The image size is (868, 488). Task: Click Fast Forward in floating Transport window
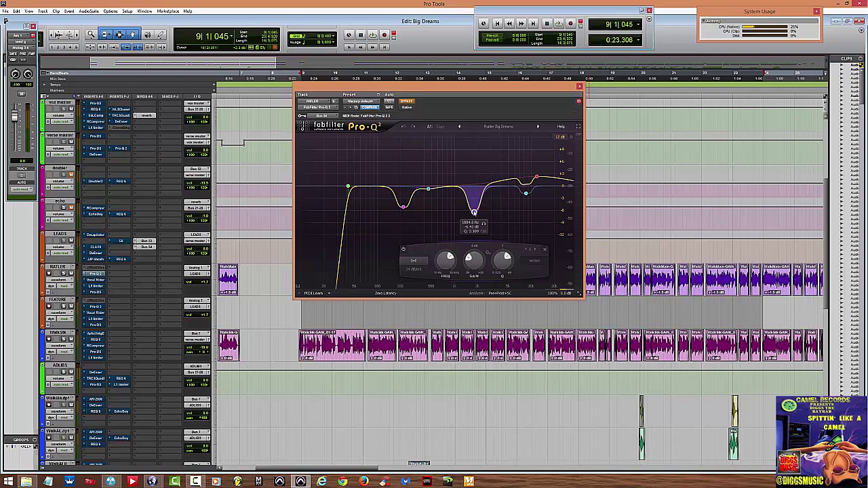(521, 24)
